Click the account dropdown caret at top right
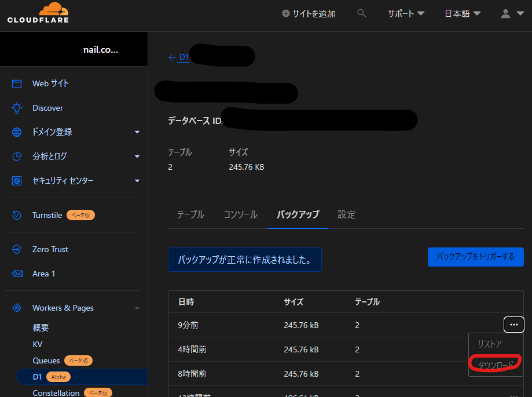532x397 pixels. (x=520, y=13)
